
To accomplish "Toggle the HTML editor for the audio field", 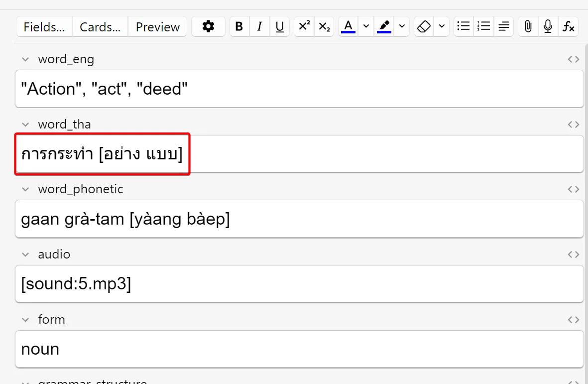I will [573, 255].
